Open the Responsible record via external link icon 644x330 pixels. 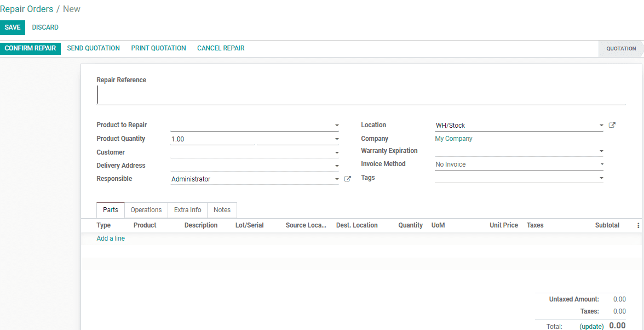click(347, 179)
